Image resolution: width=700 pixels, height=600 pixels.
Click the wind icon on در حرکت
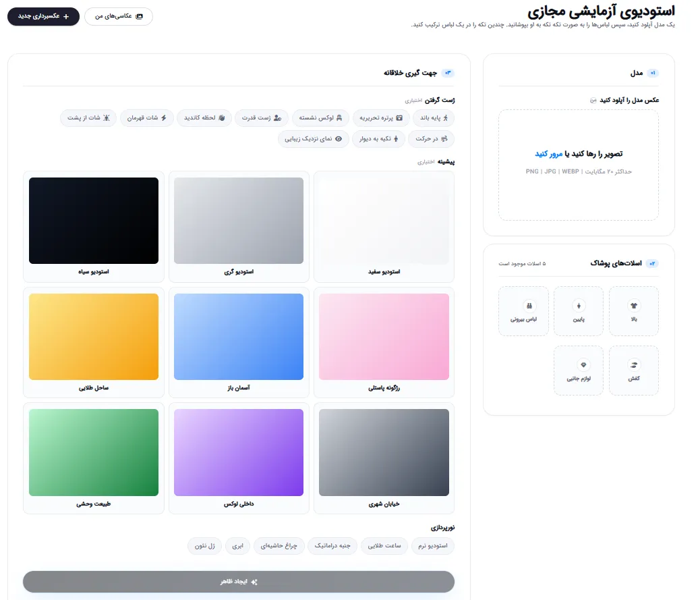pyautogui.click(x=444, y=139)
